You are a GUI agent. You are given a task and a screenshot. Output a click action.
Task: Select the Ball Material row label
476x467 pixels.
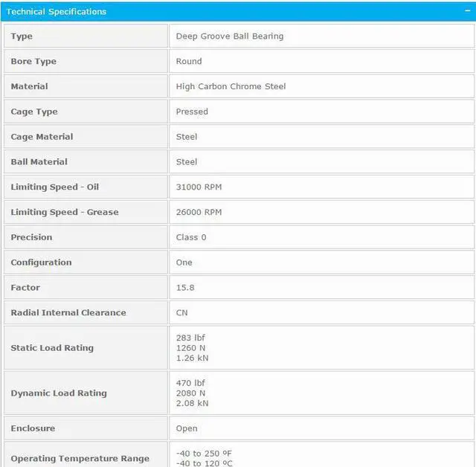pyautogui.click(x=39, y=162)
